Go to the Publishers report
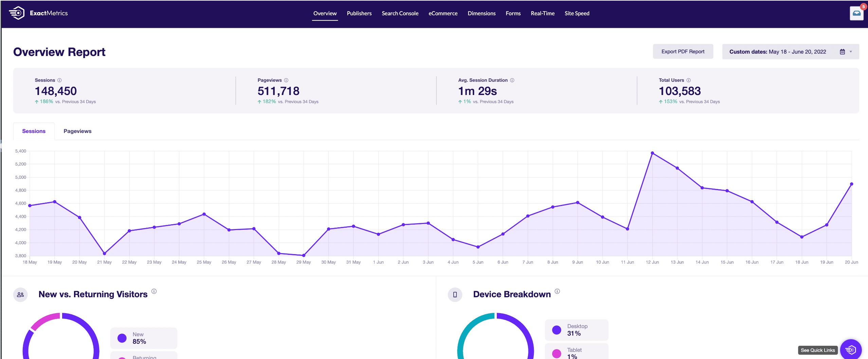 359,13
